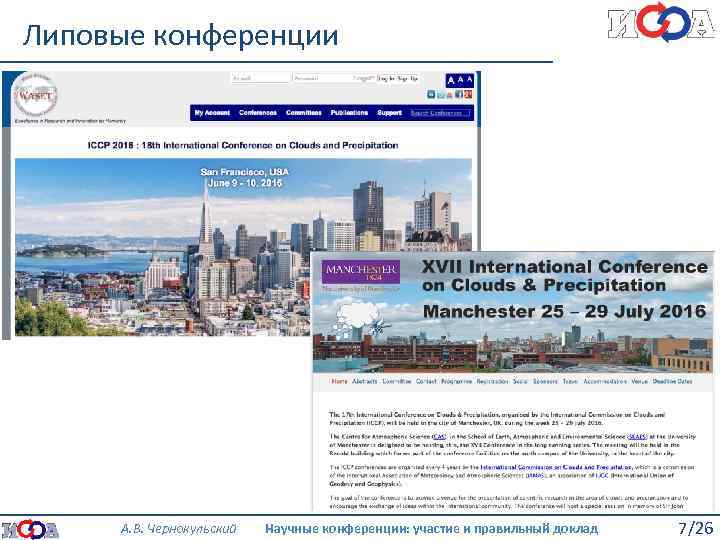The width and height of the screenshot is (720, 540).
Task: Follow the IAMAS hyperlink
Action: [535, 475]
